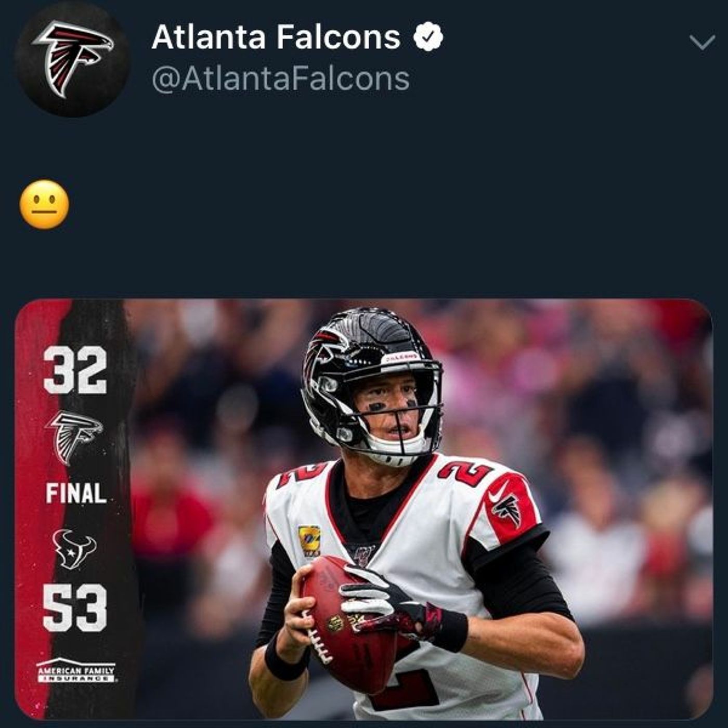
Task: Click the Texans bull logo
Action: [75, 549]
